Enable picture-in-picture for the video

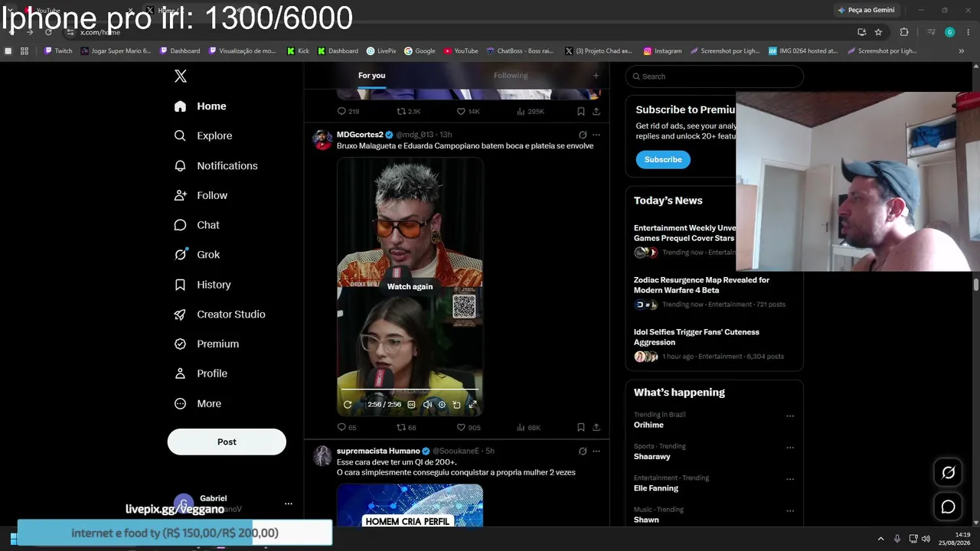point(456,405)
